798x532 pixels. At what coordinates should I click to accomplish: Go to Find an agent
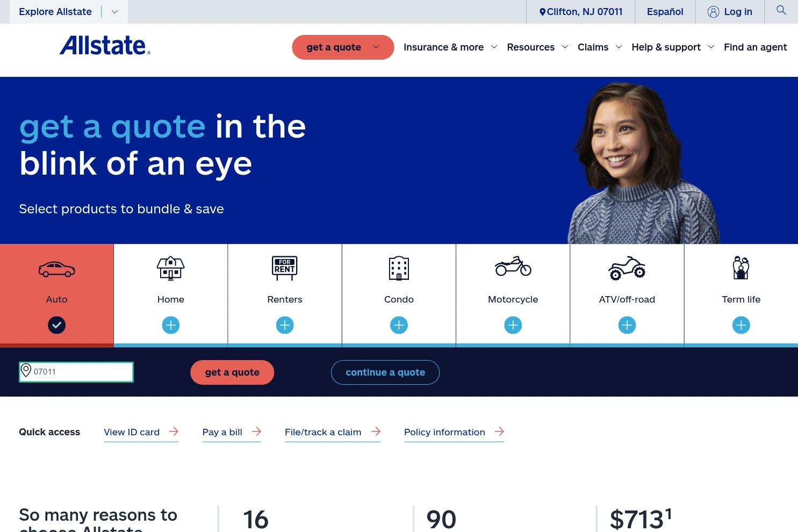coord(755,47)
